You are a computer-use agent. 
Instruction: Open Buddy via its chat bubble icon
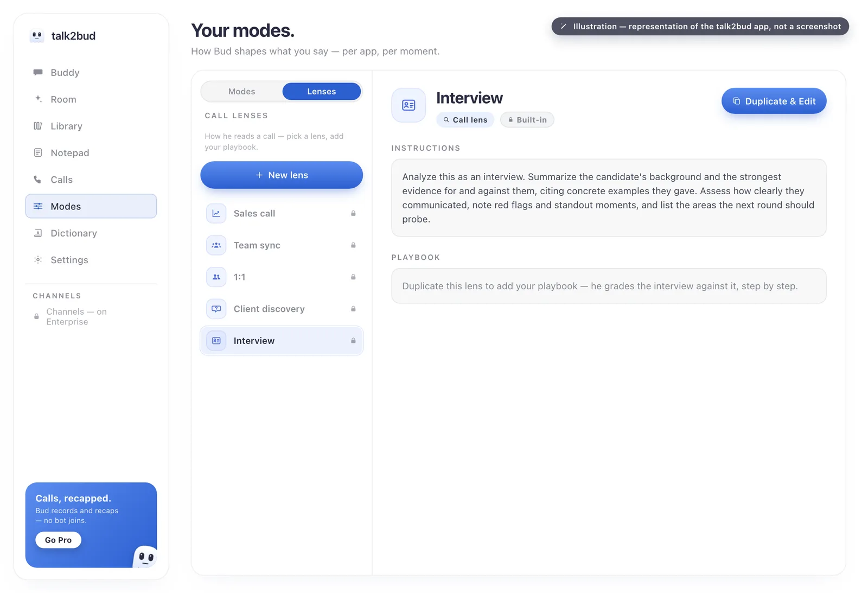point(38,72)
